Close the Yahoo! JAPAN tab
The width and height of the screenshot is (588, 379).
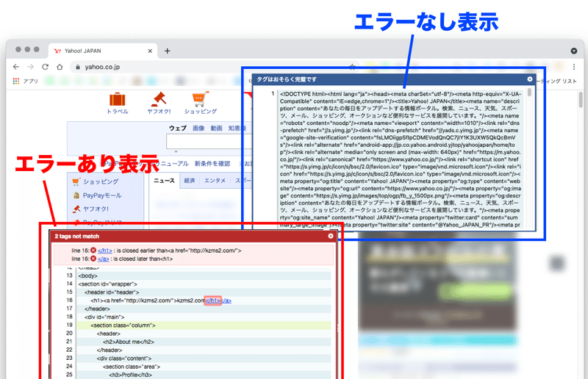click(x=150, y=51)
